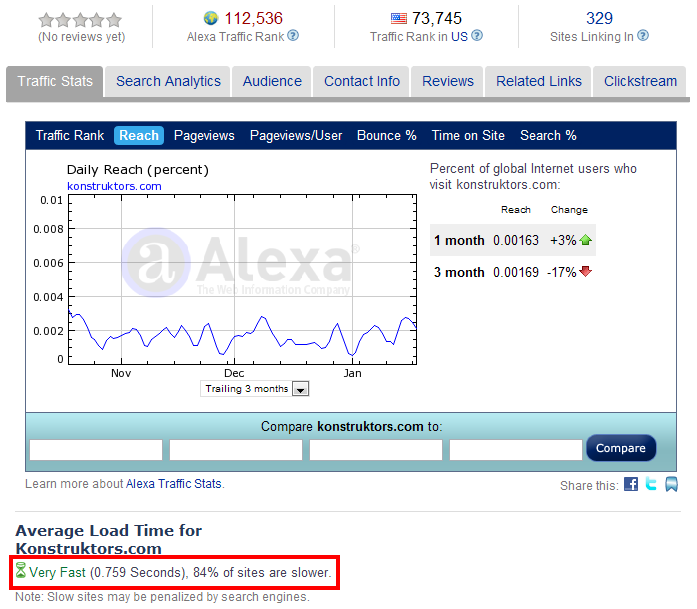Click help icon beside Traffic Rank in US
697x609 pixels.
[x=477, y=35]
